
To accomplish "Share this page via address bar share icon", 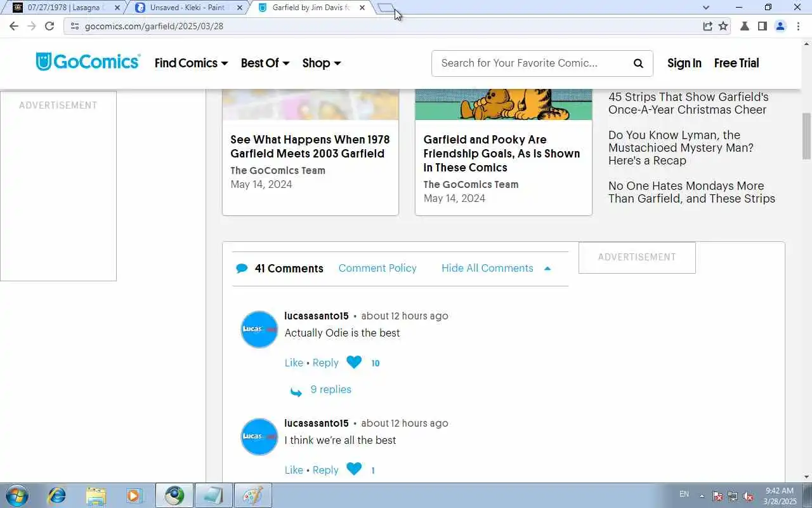I will (707, 26).
